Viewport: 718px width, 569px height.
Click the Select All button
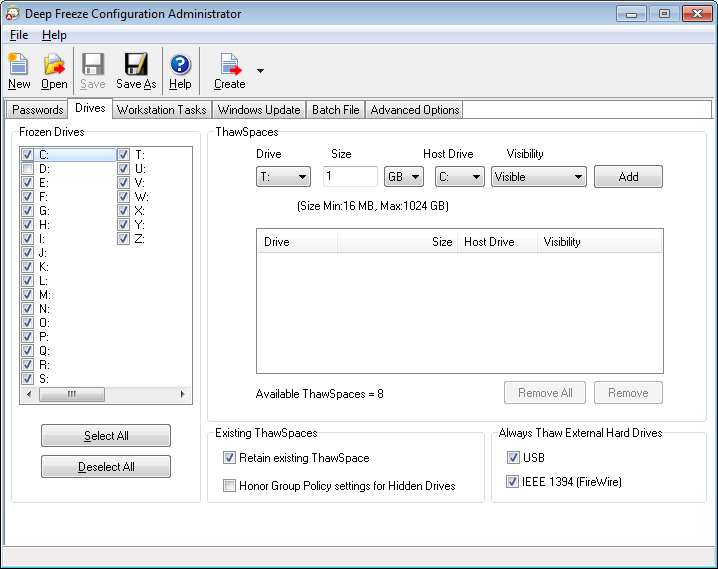tap(106, 435)
